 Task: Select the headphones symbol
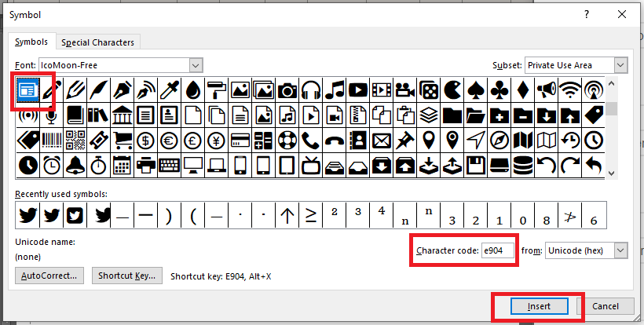311,89
